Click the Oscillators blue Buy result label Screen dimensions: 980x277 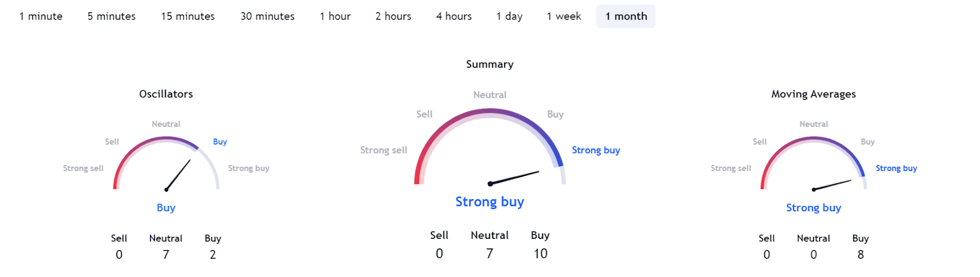point(166,208)
